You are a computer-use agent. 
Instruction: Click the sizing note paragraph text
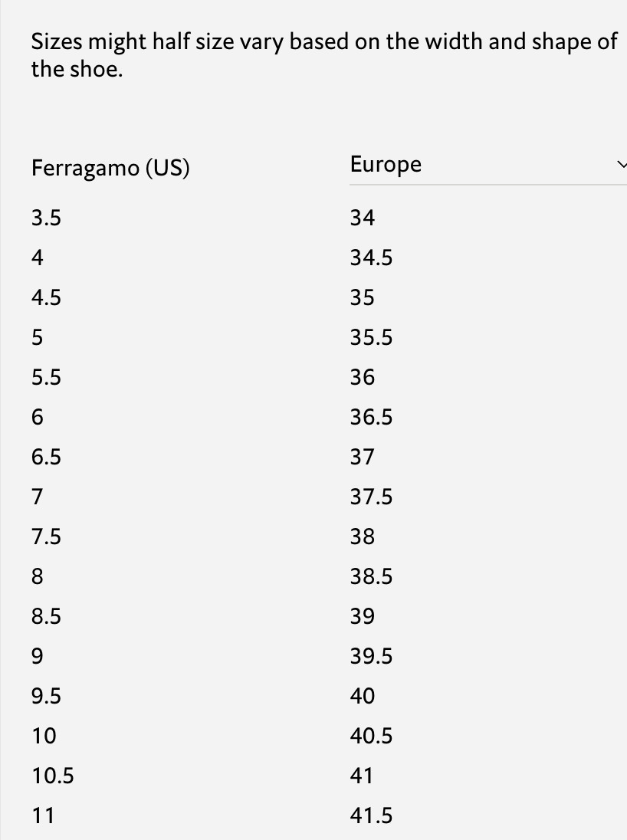tap(324, 55)
